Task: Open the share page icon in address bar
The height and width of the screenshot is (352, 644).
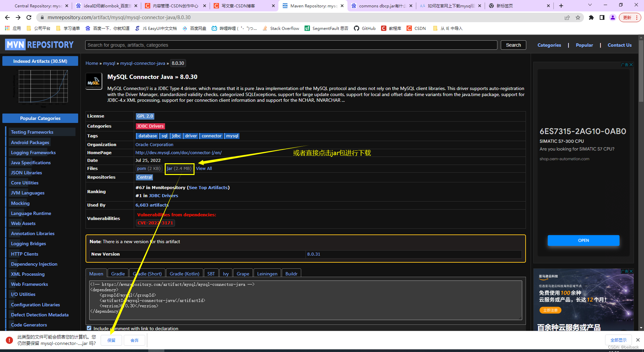Action: (x=567, y=17)
